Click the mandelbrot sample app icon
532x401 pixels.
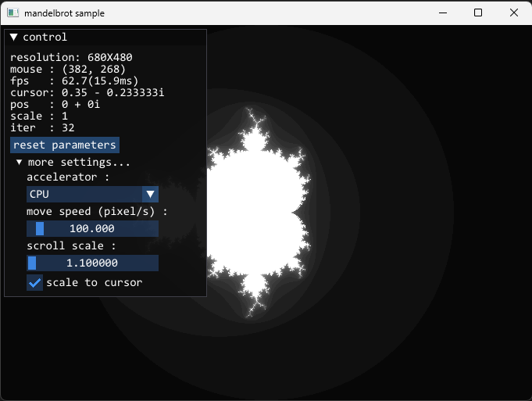pyautogui.click(x=12, y=13)
